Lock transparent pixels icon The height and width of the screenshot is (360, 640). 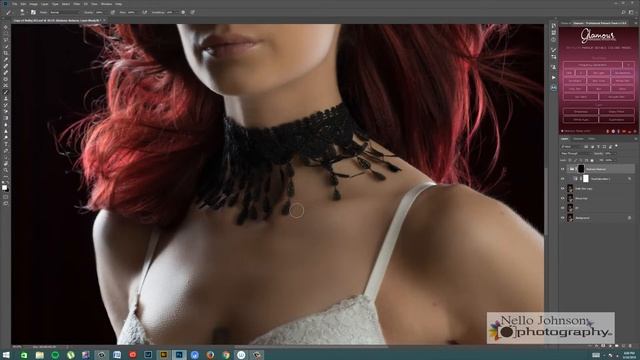pyautogui.click(x=570, y=160)
